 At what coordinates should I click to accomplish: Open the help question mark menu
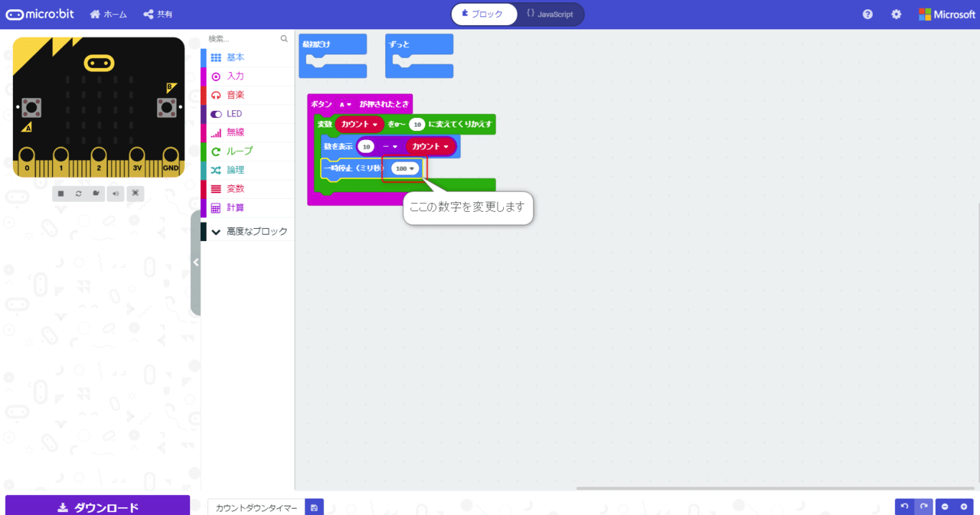[867, 15]
